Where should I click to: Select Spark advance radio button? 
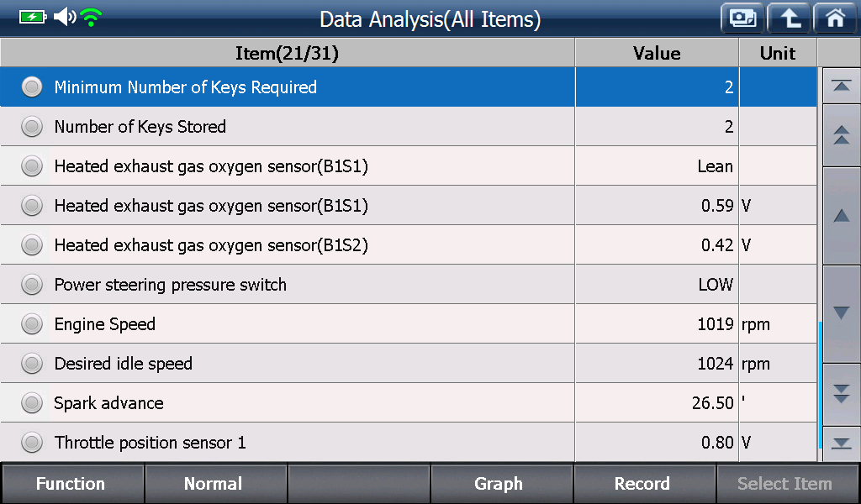(x=32, y=403)
